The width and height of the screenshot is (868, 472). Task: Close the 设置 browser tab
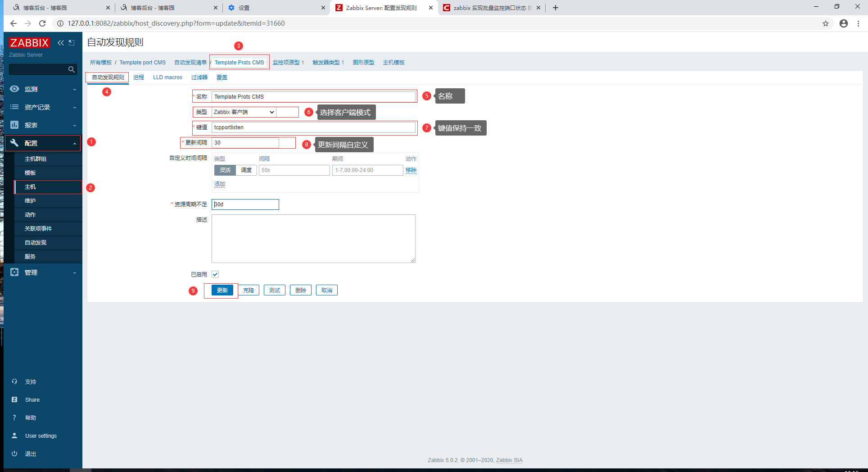click(323, 8)
